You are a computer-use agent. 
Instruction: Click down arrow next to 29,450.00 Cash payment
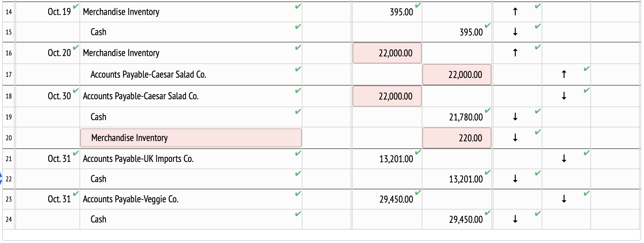tap(515, 219)
